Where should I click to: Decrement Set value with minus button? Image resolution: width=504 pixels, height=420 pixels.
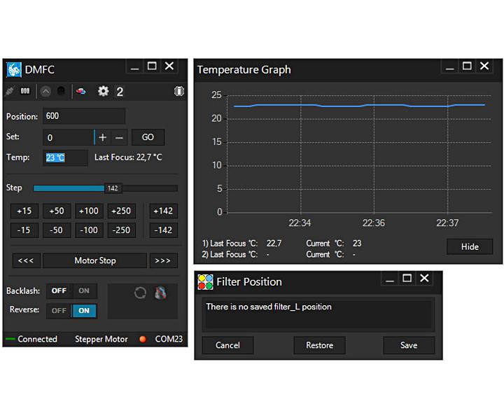[x=119, y=137]
